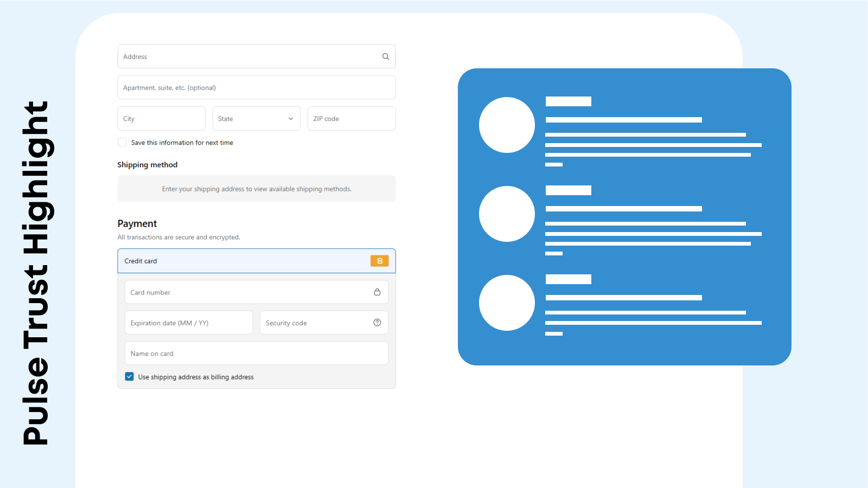Click the Card number field

click(x=257, y=292)
